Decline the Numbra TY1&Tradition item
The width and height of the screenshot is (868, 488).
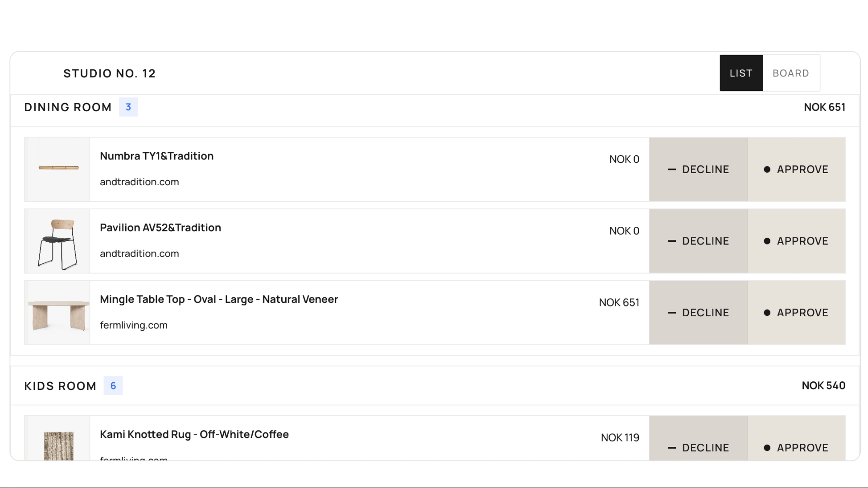[x=698, y=169]
